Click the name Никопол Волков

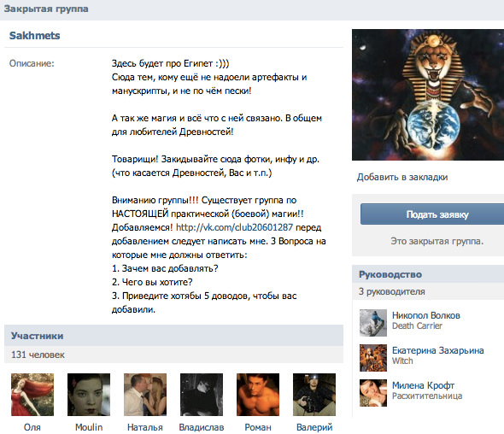[426, 315]
